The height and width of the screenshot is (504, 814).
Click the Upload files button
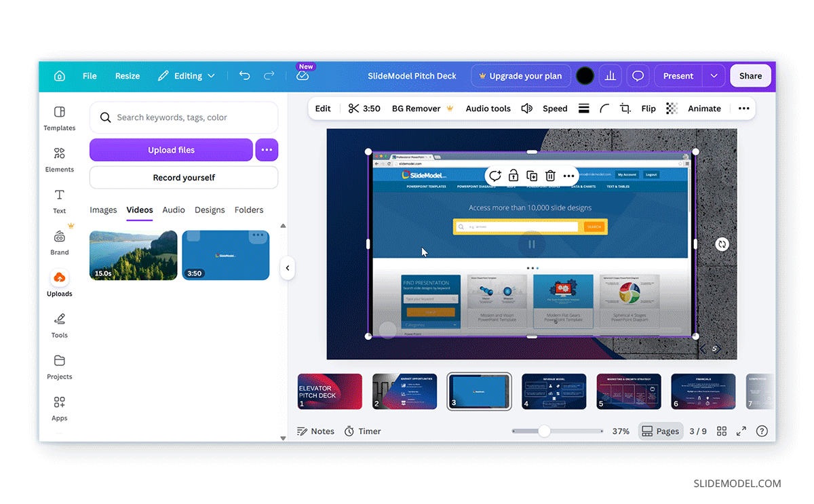tap(171, 150)
